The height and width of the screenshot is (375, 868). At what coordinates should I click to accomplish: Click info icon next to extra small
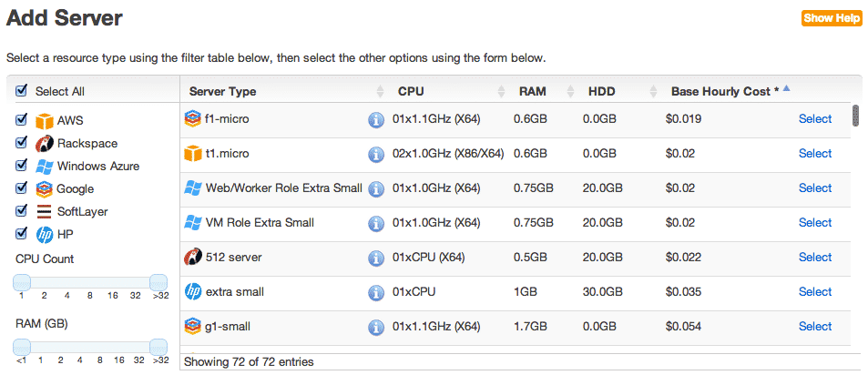coord(376,292)
